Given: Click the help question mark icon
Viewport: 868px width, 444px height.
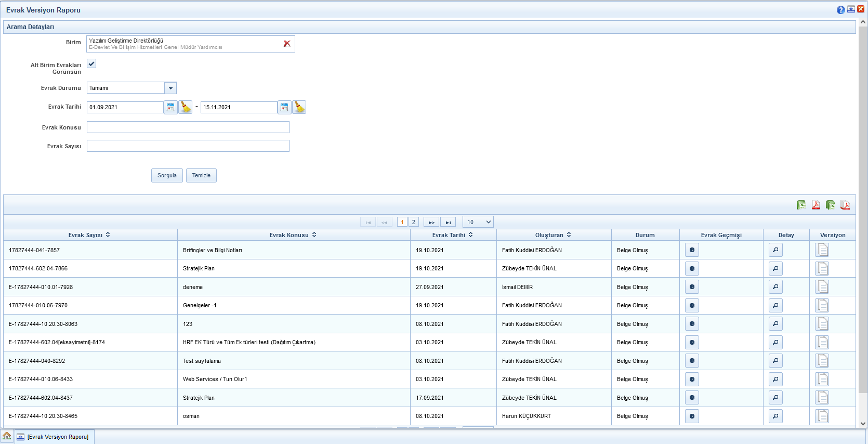Looking at the screenshot, I should pos(840,10).
